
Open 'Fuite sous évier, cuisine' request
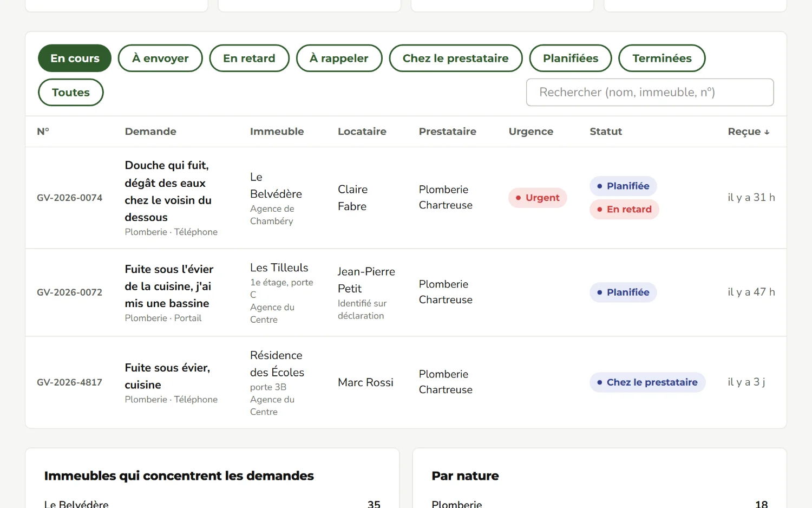[167, 376]
